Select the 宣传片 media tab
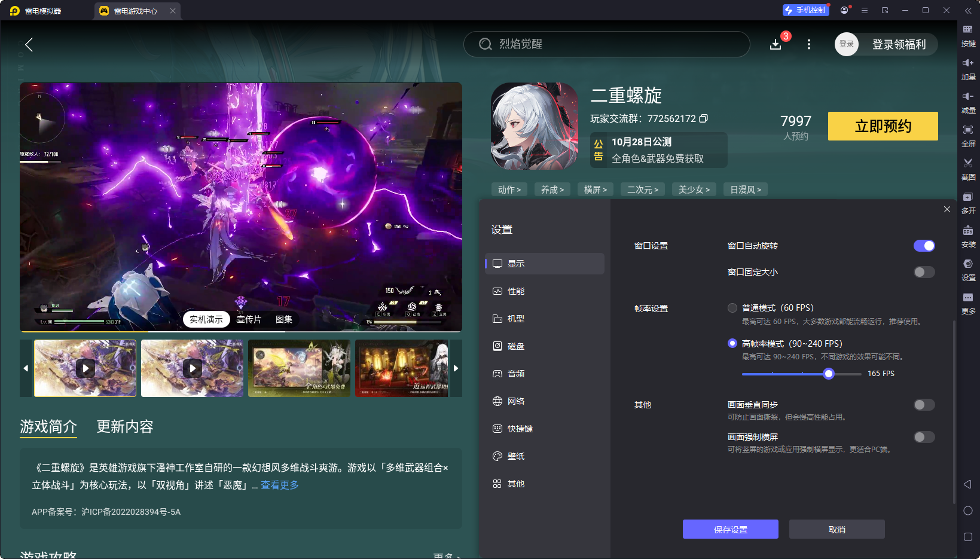Viewport: 980px width, 559px height. pyautogui.click(x=248, y=319)
